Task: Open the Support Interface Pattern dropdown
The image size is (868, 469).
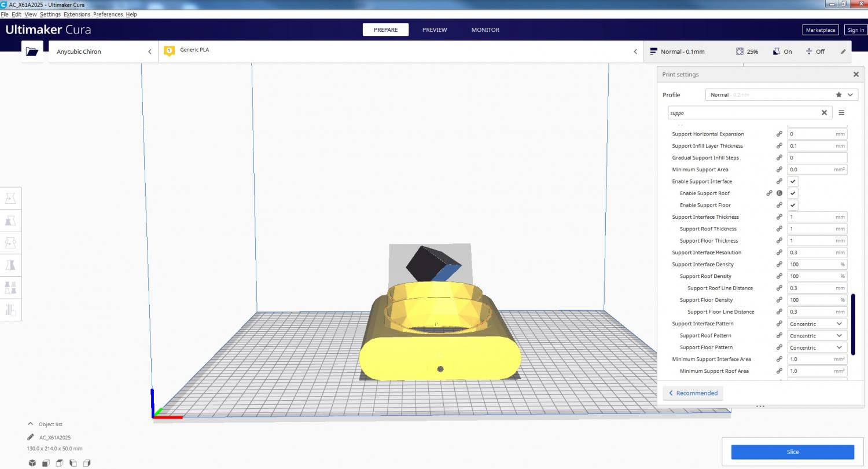Action: tap(816, 324)
